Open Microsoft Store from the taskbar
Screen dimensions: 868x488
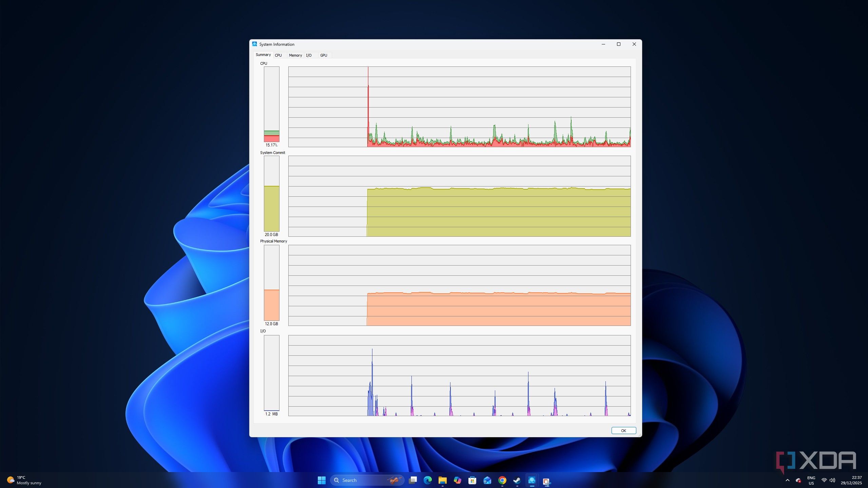point(472,480)
